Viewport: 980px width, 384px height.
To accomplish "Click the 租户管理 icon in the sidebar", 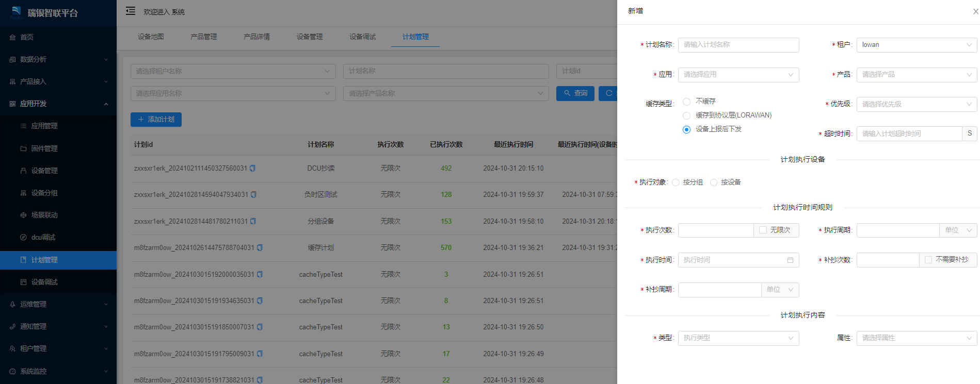I will tap(12, 348).
